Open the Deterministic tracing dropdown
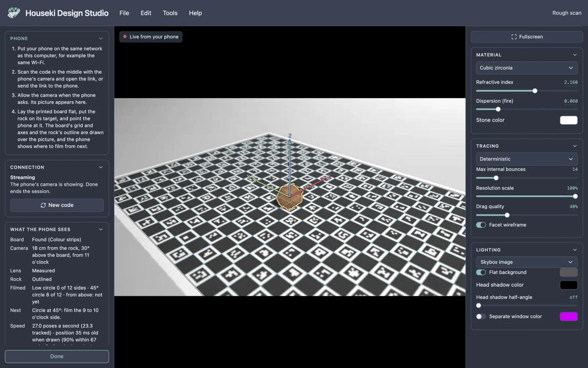Image resolution: width=588 pixels, height=368 pixels. (527, 159)
